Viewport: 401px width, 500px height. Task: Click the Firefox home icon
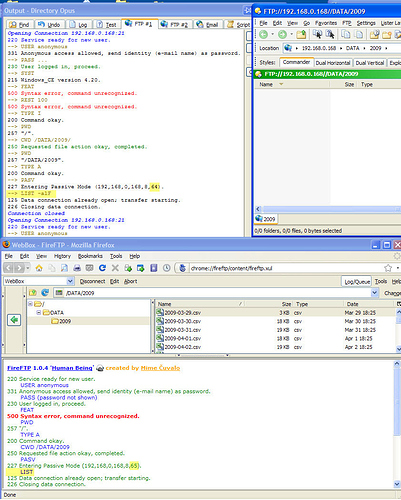[x=39, y=268]
